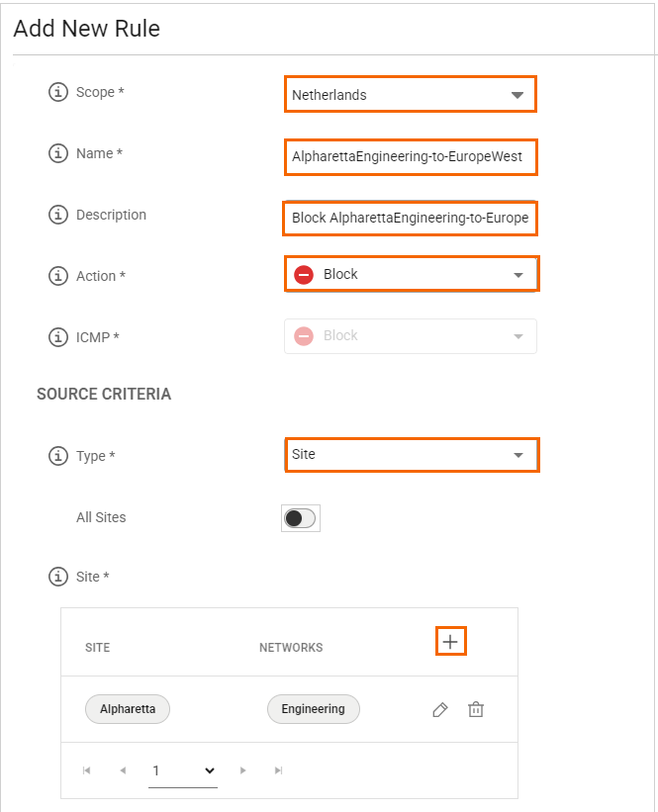Open the Scope dropdown showing Netherlands
The width and height of the screenshot is (658, 812).
click(410, 95)
